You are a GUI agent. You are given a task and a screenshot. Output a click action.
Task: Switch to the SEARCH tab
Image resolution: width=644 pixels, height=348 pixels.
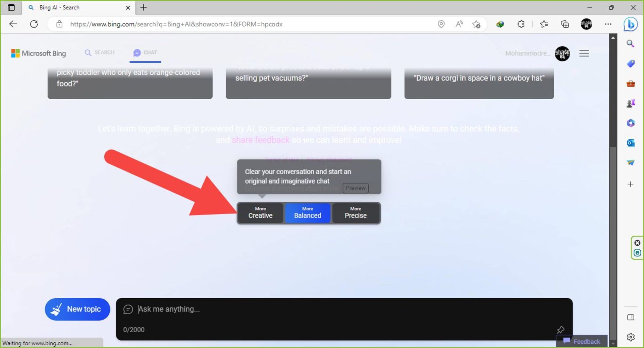coord(100,53)
